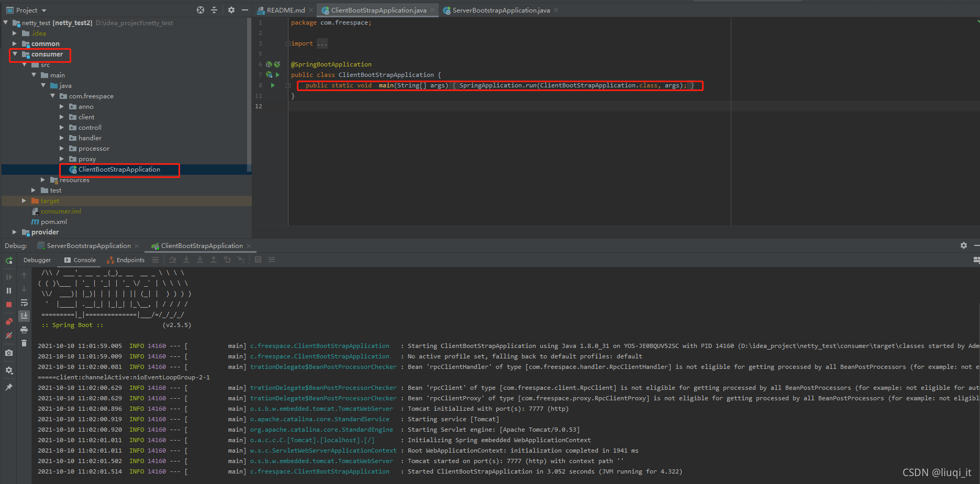The image size is (980, 484).
Task: Expand the common module
Action: (x=15, y=43)
